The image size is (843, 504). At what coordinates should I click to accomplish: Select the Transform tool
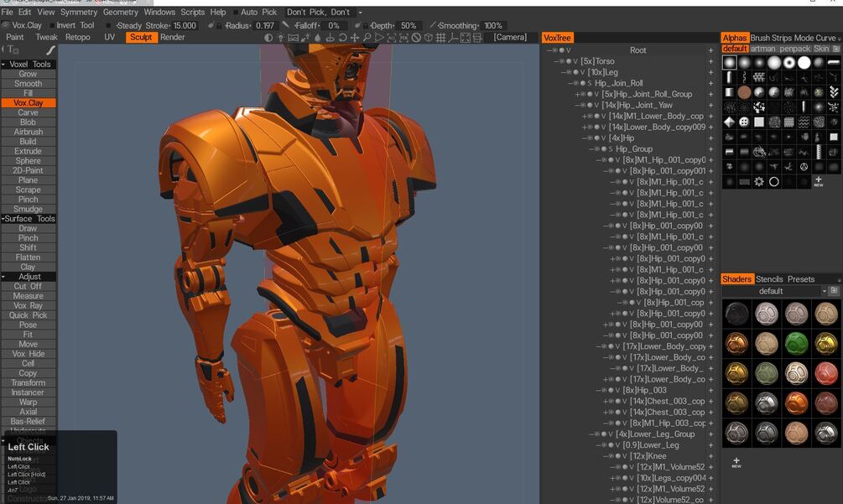(28, 382)
